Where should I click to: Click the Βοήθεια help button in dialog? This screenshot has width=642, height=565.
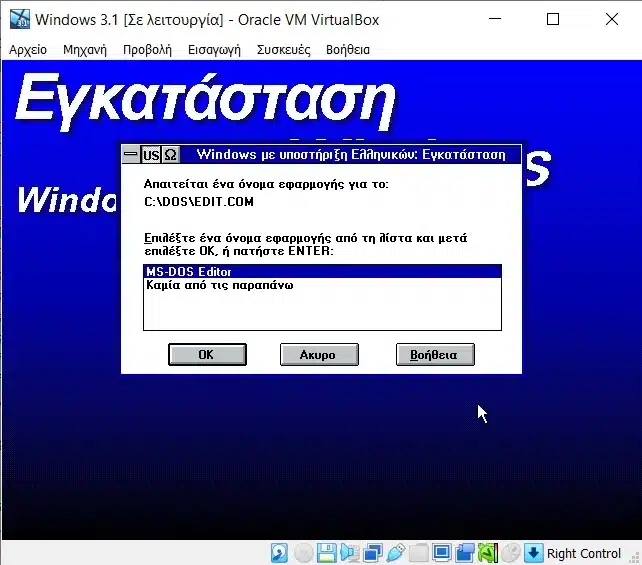(435, 355)
